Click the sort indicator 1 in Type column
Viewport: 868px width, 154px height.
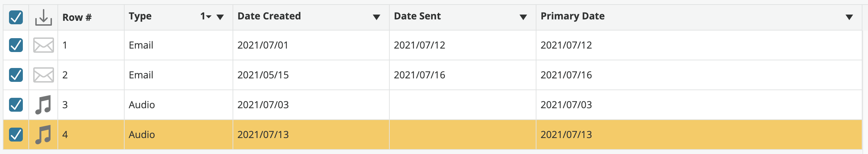coord(206,16)
